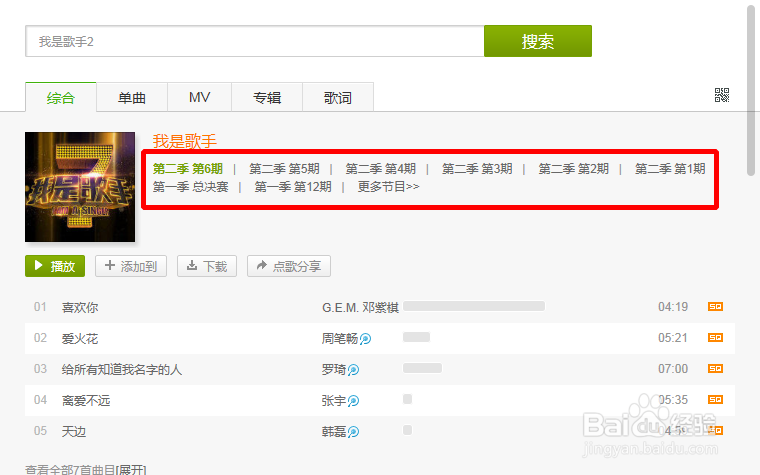This screenshot has width=760, height=475.
Task: Click the 下载 download button
Action: coord(207,266)
